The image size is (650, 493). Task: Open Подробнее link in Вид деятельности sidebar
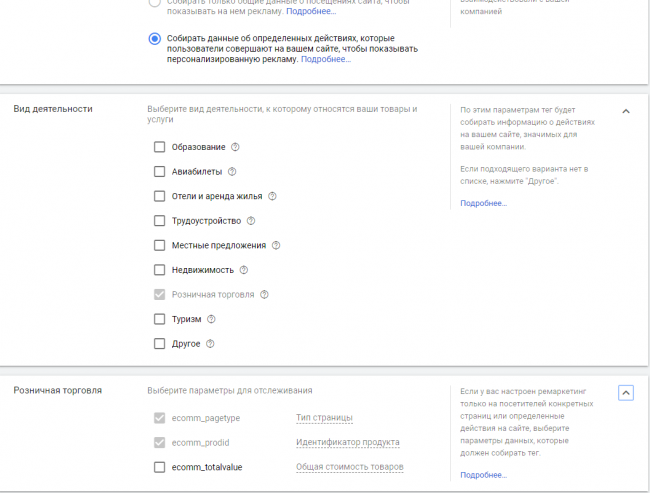tap(483, 203)
